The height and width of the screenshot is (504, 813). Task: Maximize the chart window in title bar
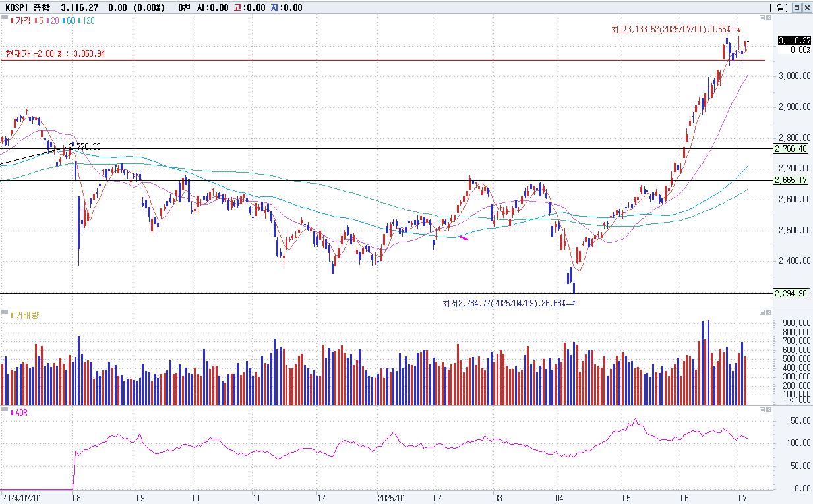click(797, 7)
